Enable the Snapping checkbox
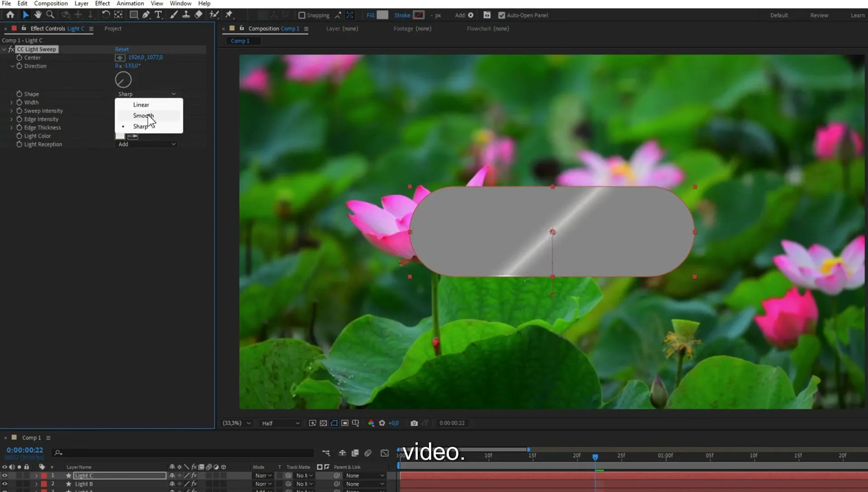The image size is (868, 492). click(x=302, y=15)
